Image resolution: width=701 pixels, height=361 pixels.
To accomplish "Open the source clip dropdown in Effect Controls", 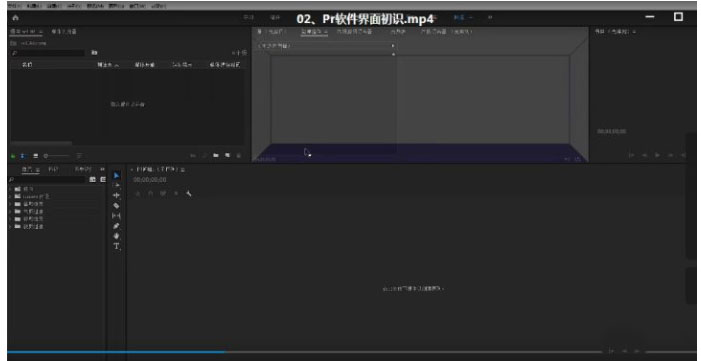I will coord(326,46).
